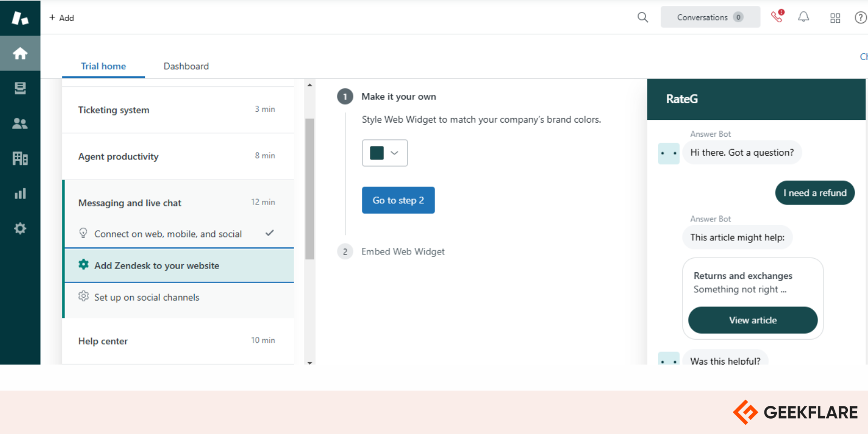Open the Conversations button
The image size is (868, 434).
[710, 17]
